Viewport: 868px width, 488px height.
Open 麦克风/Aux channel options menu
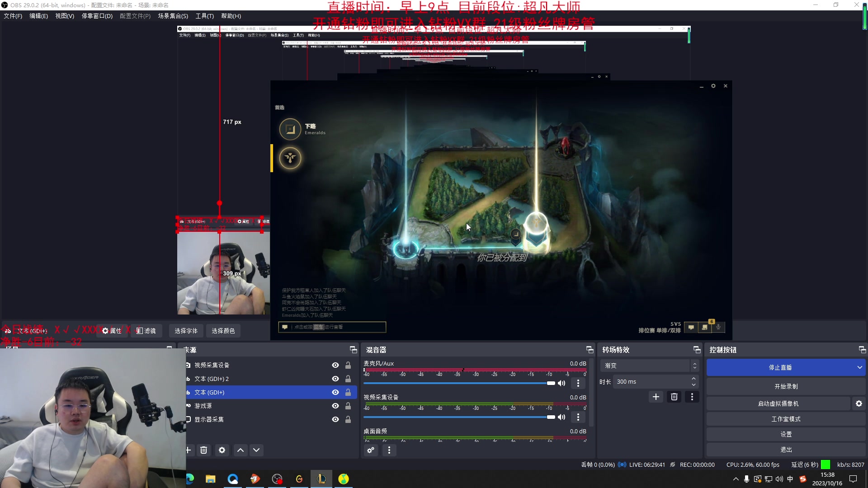(578, 383)
